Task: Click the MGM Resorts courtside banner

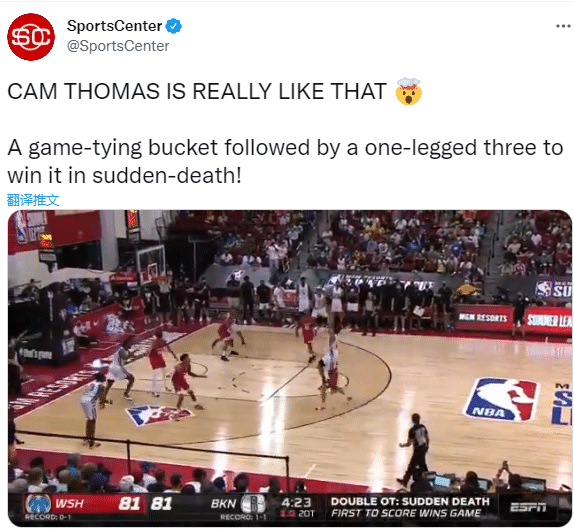Action: [483, 318]
